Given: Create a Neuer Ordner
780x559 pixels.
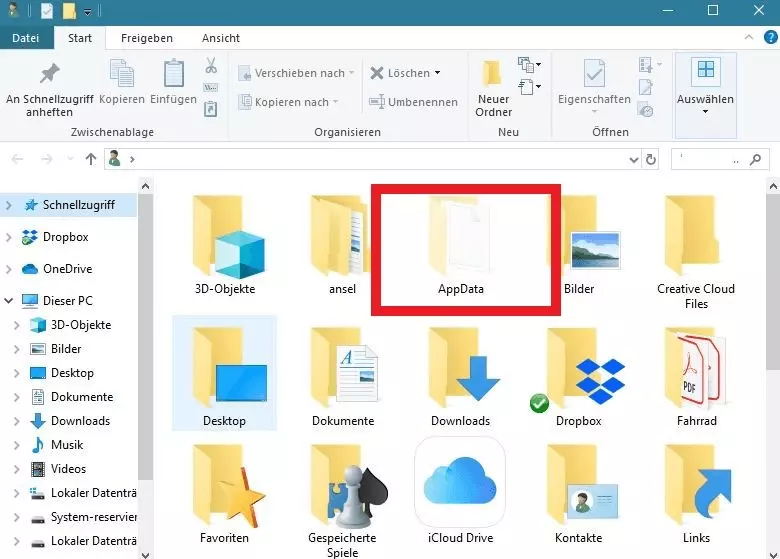Looking at the screenshot, I should [493, 90].
